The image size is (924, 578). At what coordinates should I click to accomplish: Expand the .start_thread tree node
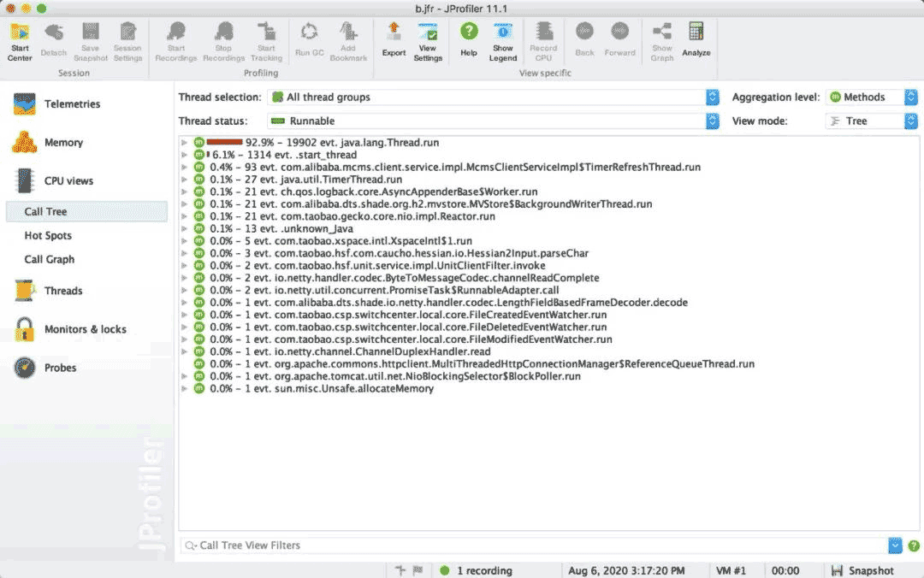pos(184,155)
